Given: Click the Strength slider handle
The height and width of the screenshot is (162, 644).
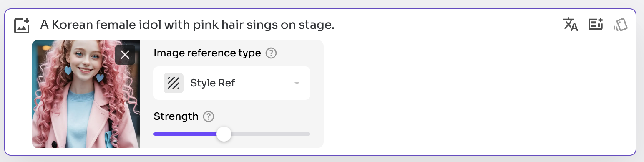Looking at the screenshot, I should click(224, 134).
